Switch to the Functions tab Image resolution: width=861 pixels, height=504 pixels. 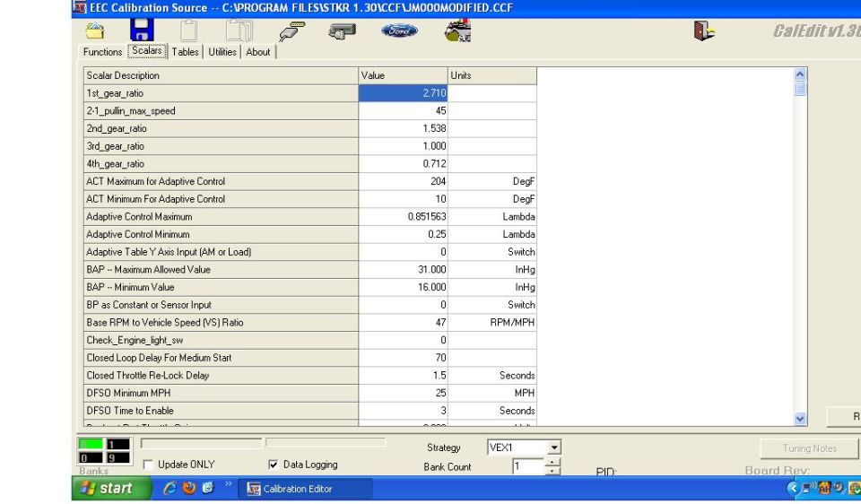tap(102, 52)
